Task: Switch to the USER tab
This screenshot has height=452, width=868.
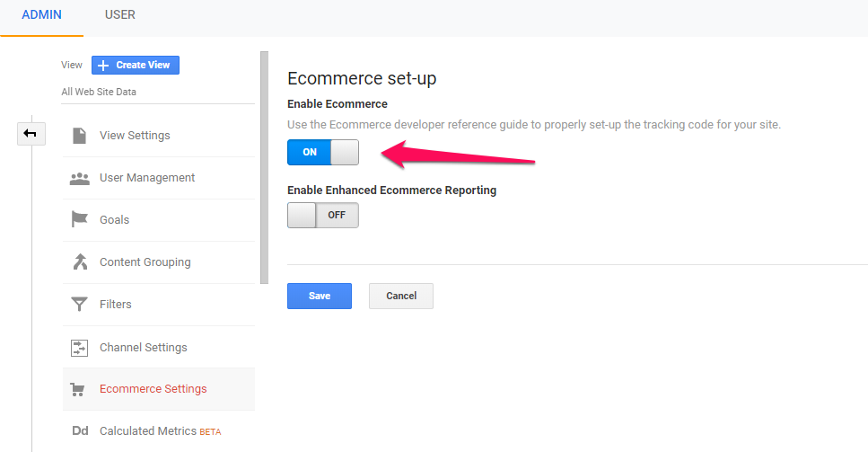Action: pyautogui.click(x=120, y=14)
